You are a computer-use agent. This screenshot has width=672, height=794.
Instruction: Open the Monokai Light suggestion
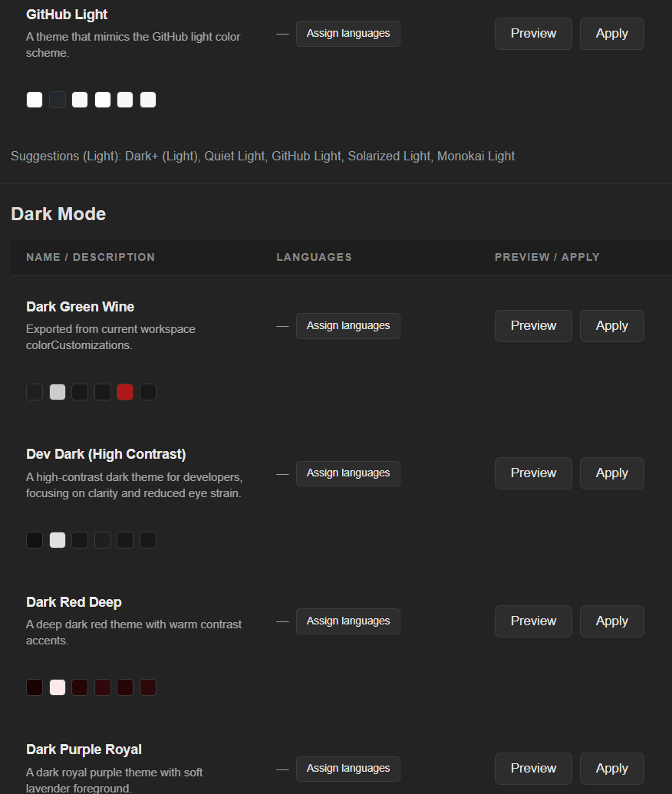click(x=476, y=156)
